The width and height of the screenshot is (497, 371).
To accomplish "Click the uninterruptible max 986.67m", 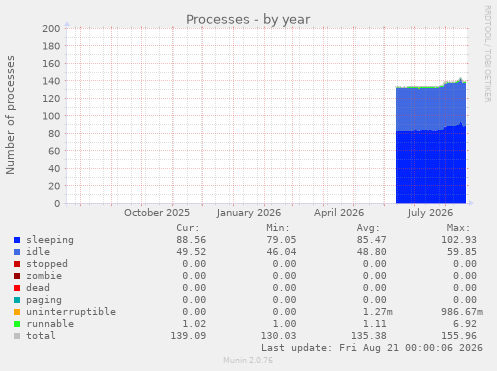I will tap(462, 312).
